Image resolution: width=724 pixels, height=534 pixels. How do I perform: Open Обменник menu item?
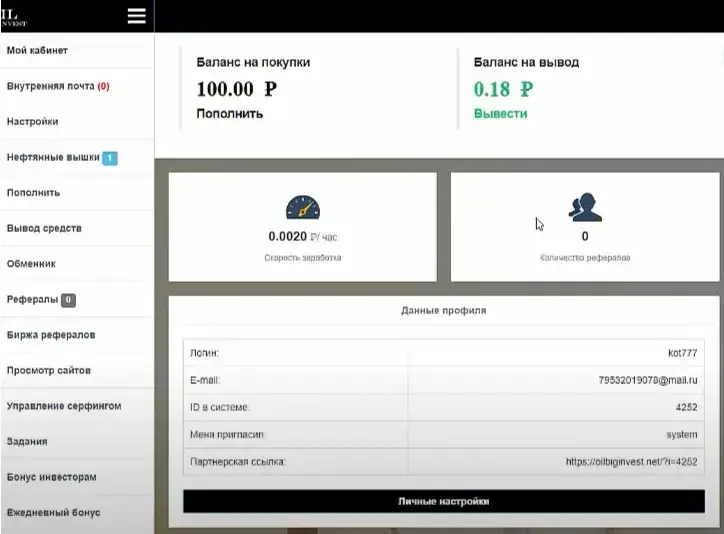(x=31, y=264)
